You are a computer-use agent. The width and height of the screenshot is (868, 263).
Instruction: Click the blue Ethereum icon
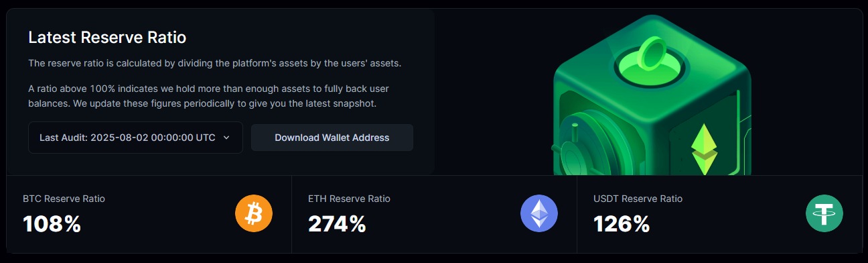click(539, 213)
